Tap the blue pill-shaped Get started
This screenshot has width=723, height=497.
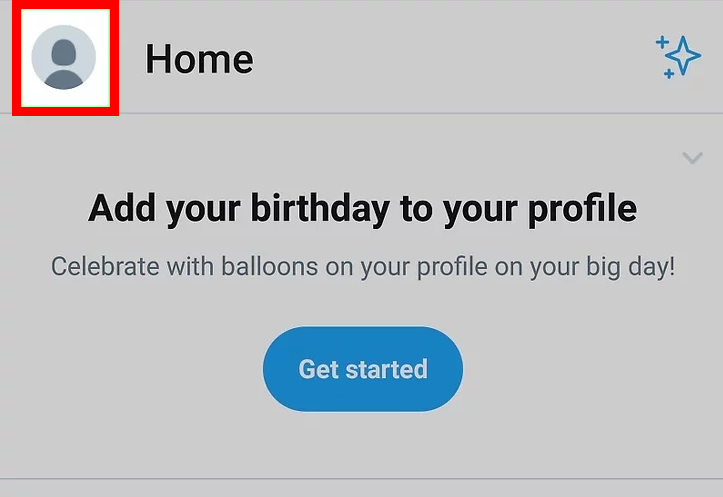point(363,369)
